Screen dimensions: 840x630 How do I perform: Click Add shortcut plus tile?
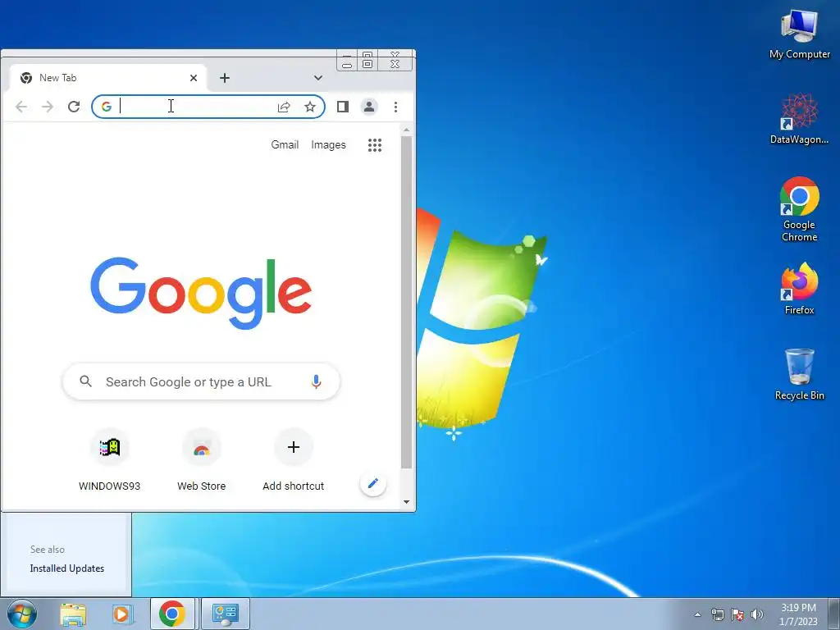click(294, 460)
